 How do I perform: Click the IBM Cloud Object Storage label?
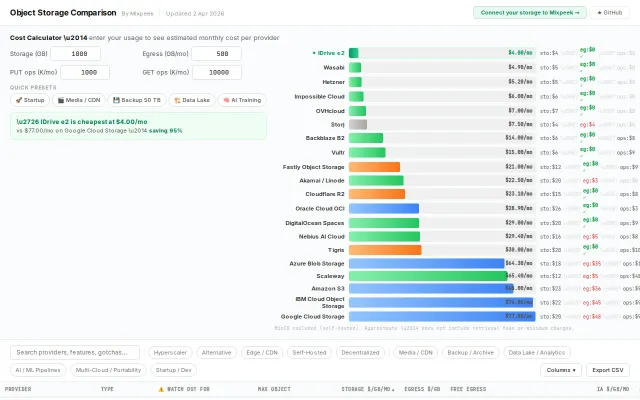(320, 302)
